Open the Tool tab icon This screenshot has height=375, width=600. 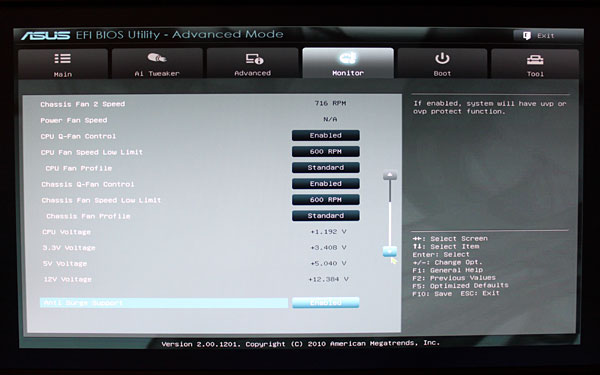(535, 60)
